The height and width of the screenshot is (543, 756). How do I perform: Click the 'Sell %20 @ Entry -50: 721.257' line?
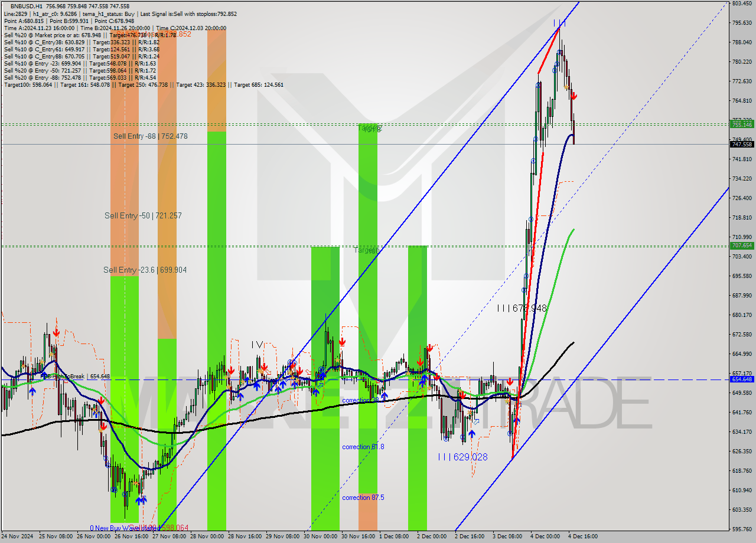pos(80,70)
